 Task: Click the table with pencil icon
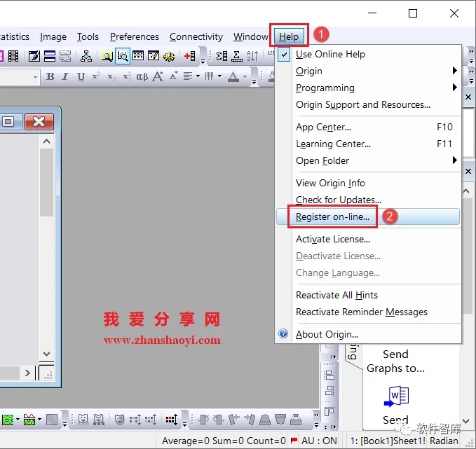154,56
